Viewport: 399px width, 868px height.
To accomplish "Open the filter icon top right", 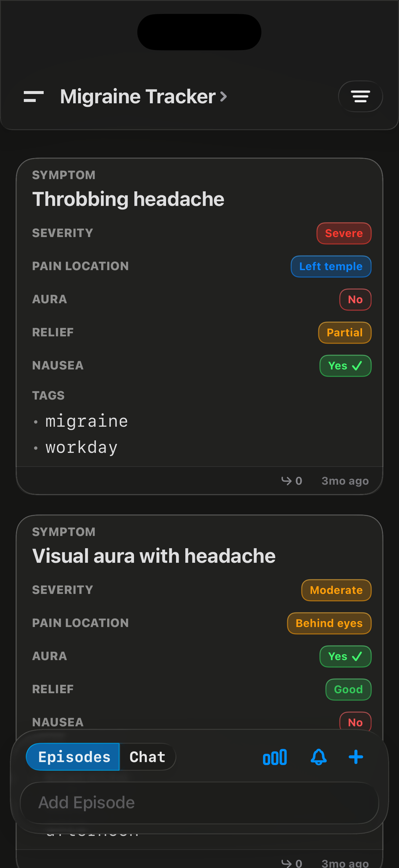I will coord(360,96).
